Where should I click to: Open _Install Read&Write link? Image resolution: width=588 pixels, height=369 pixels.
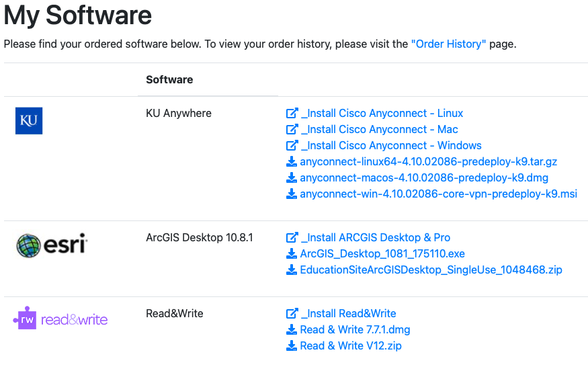tap(348, 313)
